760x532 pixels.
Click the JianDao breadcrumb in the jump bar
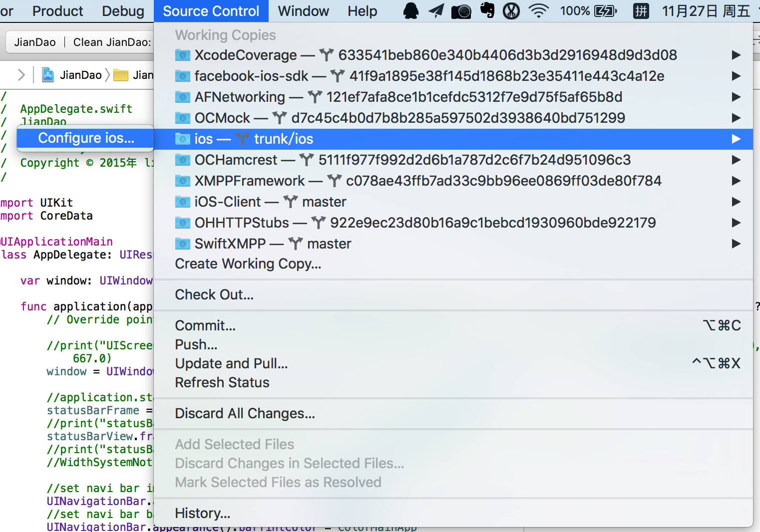coord(81,75)
